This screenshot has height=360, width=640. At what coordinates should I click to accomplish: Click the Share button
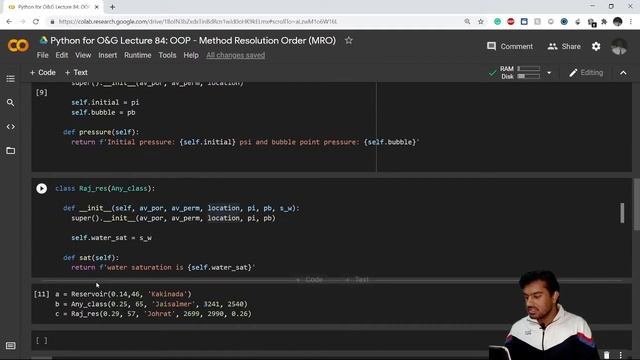click(x=564, y=47)
